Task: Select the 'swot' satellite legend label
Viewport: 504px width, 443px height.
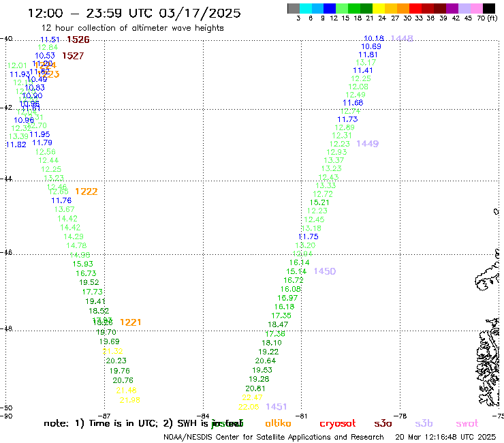Action: (467, 423)
